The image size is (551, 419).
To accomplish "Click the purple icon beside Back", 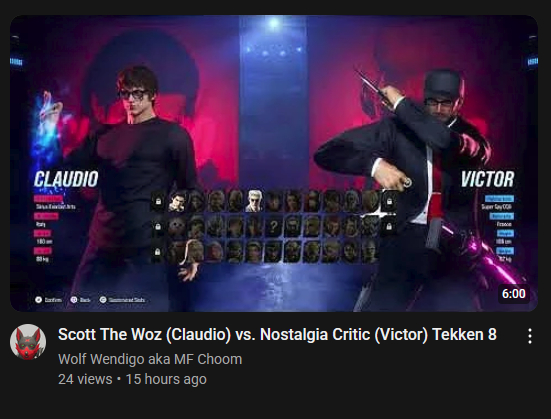I will (x=74, y=300).
